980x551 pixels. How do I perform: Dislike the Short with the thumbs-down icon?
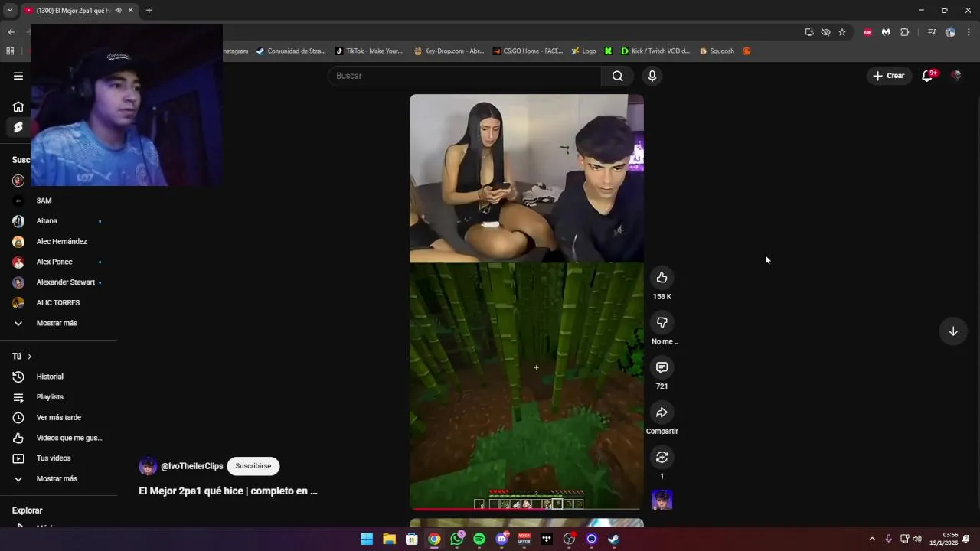(661, 323)
